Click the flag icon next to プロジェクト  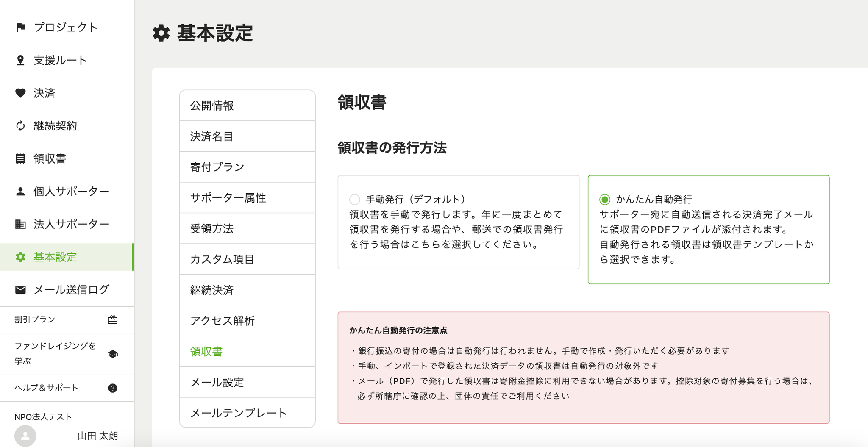[x=20, y=28]
